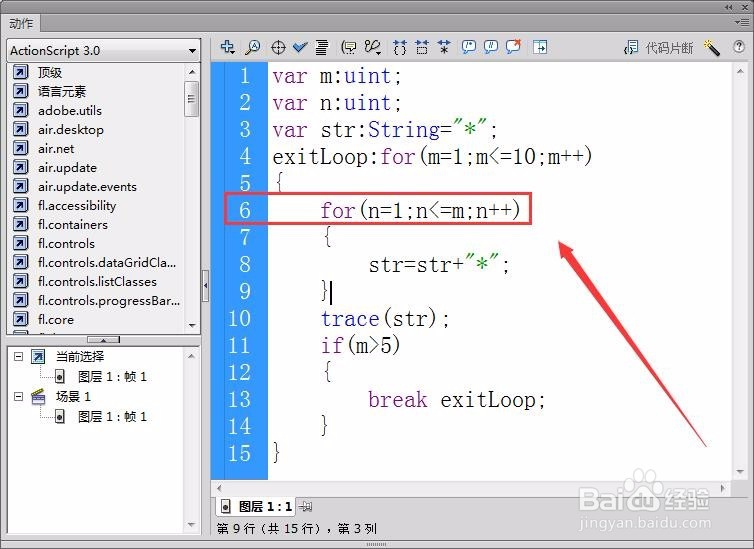The image size is (754, 549).
Task: Click line number 13 in the gutter
Action: pos(239,399)
